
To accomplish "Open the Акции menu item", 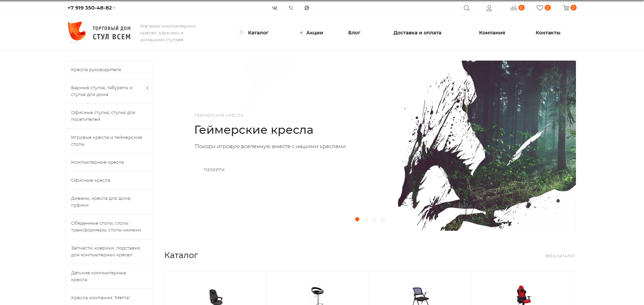I will pos(315,33).
